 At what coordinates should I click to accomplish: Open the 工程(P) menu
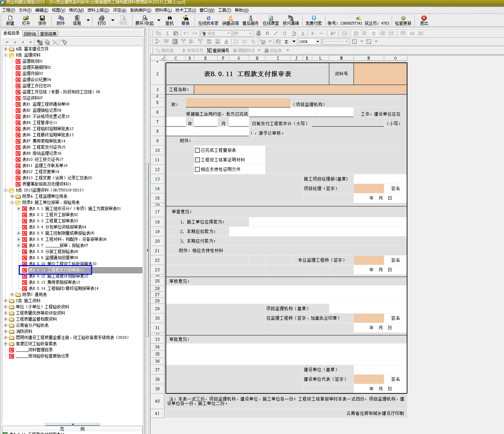9,10
